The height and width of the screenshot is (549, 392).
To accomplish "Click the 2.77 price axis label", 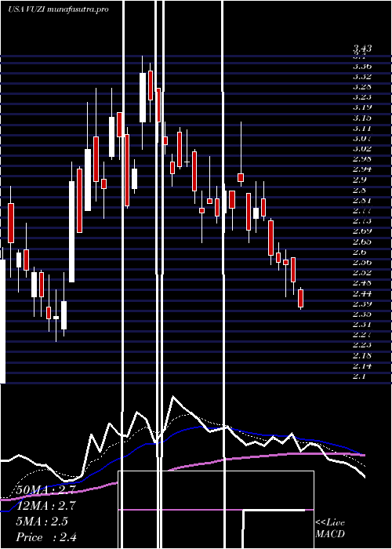I will coord(362,211).
